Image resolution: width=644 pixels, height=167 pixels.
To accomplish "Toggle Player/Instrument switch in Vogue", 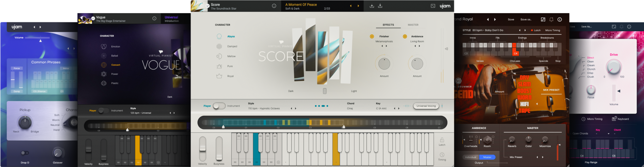I will pyautogui.click(x=103, y=111).
